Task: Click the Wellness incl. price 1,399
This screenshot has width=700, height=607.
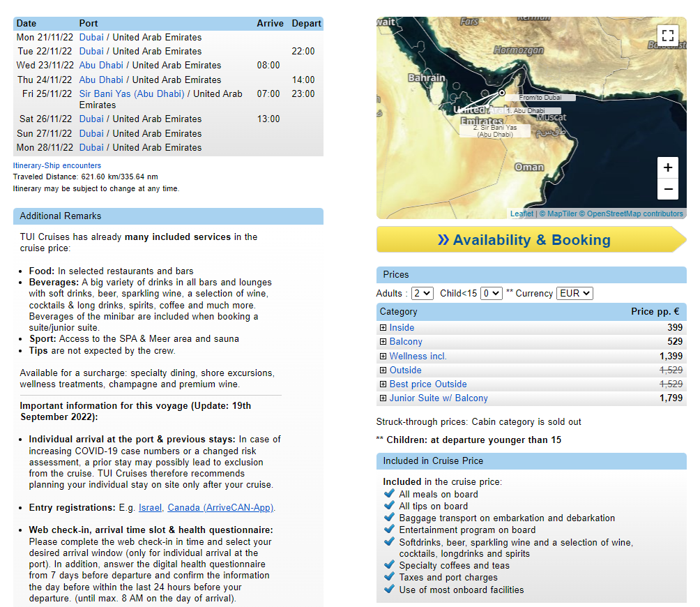Action: 671,356
